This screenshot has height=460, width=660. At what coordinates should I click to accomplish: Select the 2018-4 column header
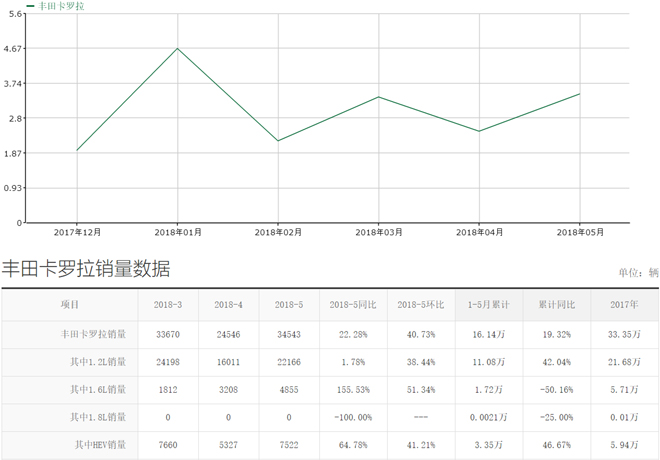point(228,305)
